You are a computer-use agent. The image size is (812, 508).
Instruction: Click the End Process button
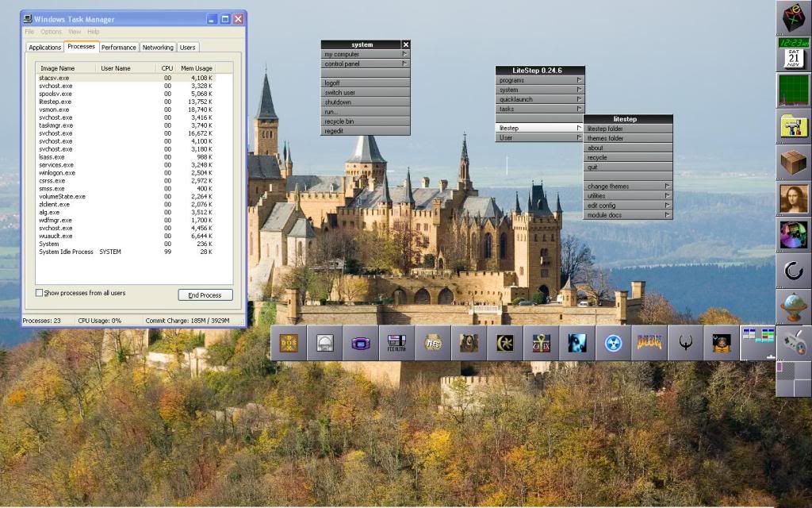coord(205,295)
